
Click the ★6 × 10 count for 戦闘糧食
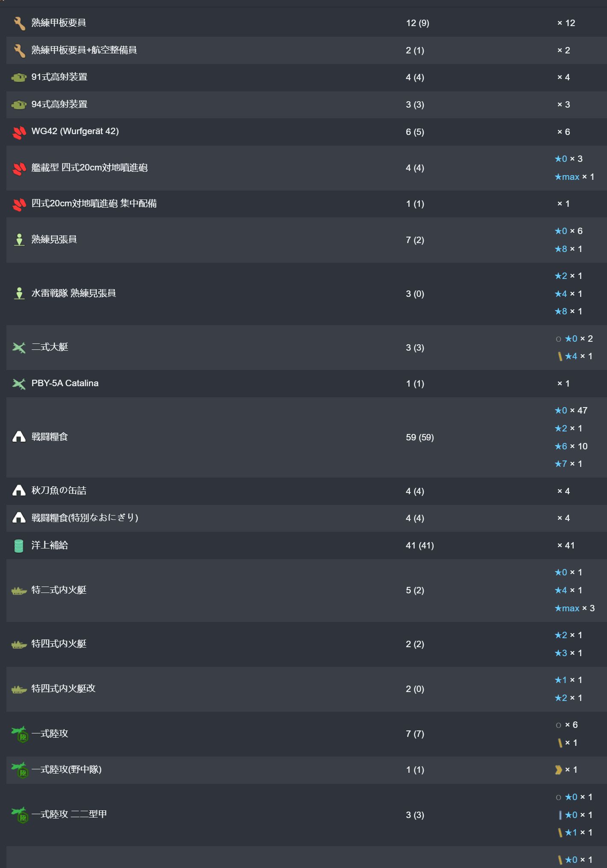click(571, 446)
